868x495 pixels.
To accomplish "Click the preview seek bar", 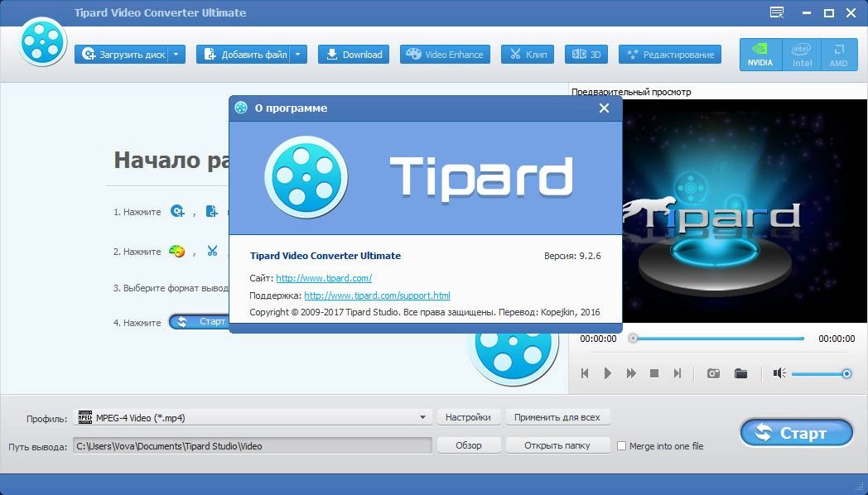I will click(x=717, y=338).
